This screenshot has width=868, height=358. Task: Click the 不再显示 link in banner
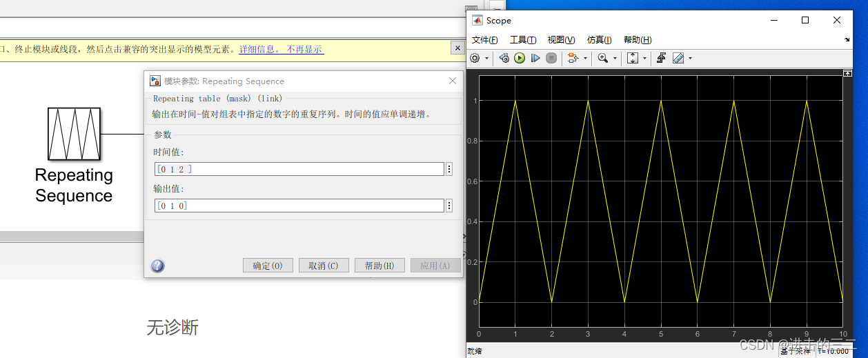(x=305, y=50)
